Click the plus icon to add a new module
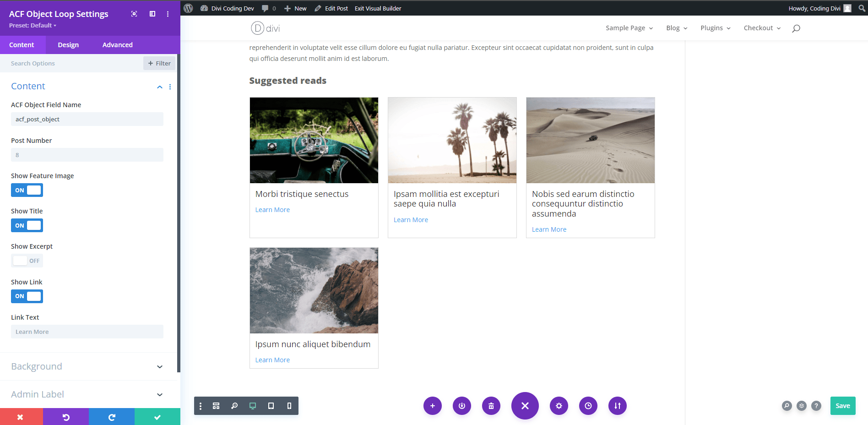The height and width of the screenshot is (425, 868). coord(432,406)
